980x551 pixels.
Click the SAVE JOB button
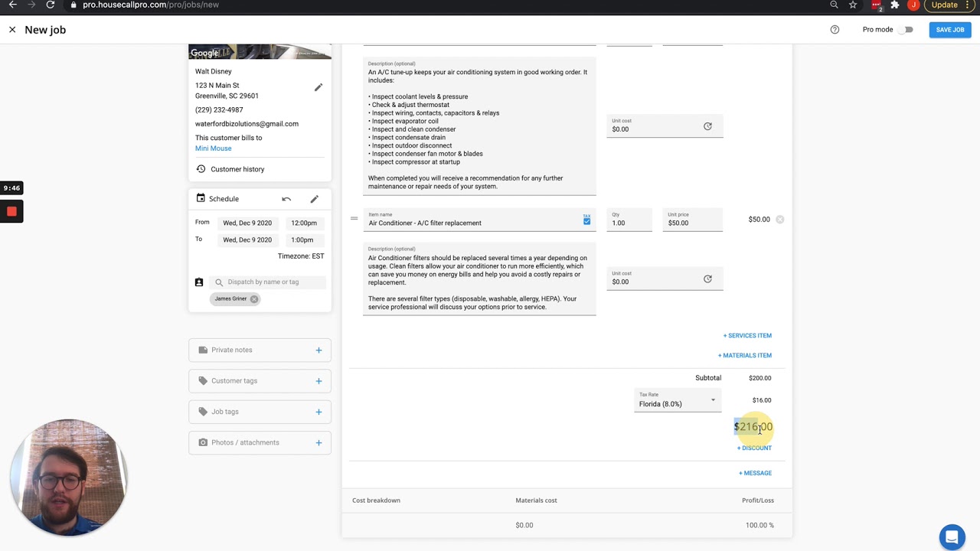[950, 30]
